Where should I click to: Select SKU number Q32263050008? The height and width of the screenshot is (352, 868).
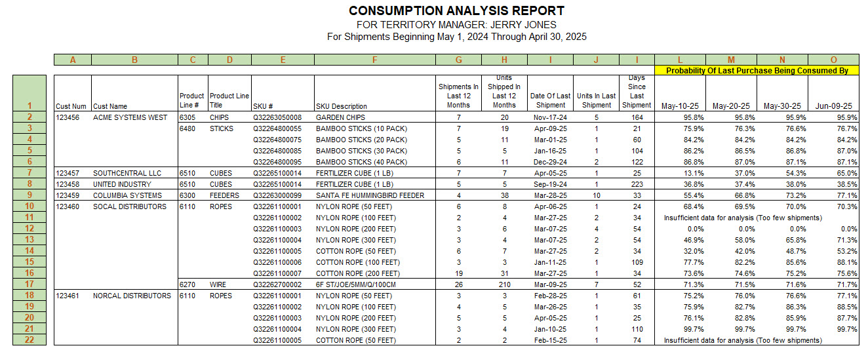tap(277, 117)
